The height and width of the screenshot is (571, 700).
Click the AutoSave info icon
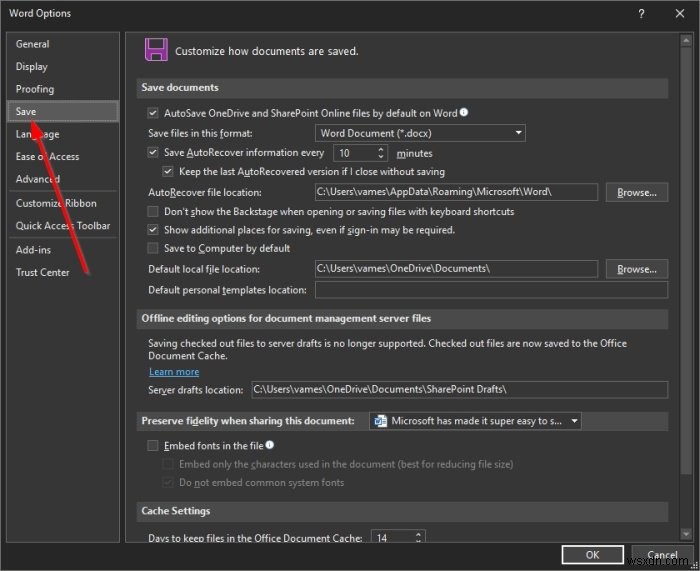click(464, 112)
